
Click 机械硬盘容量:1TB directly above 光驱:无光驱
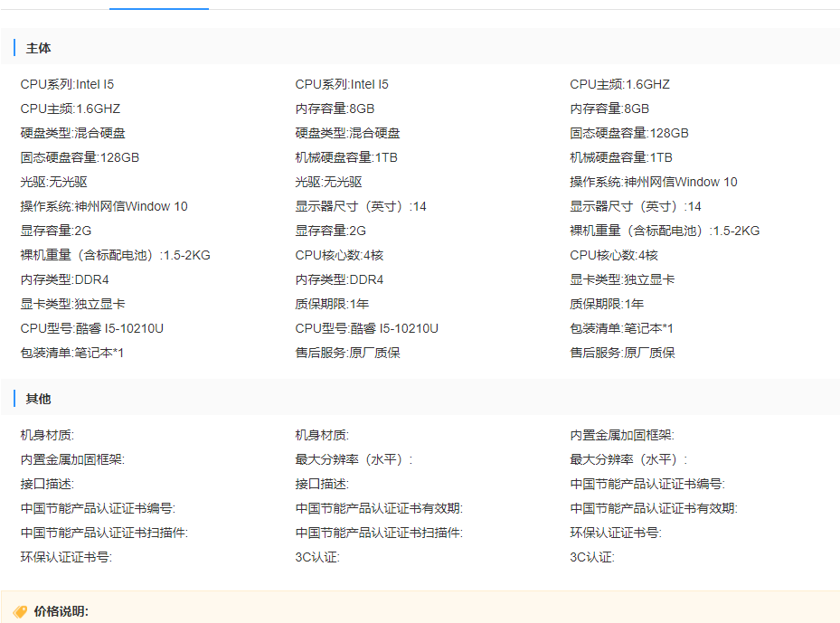(346, 157)
